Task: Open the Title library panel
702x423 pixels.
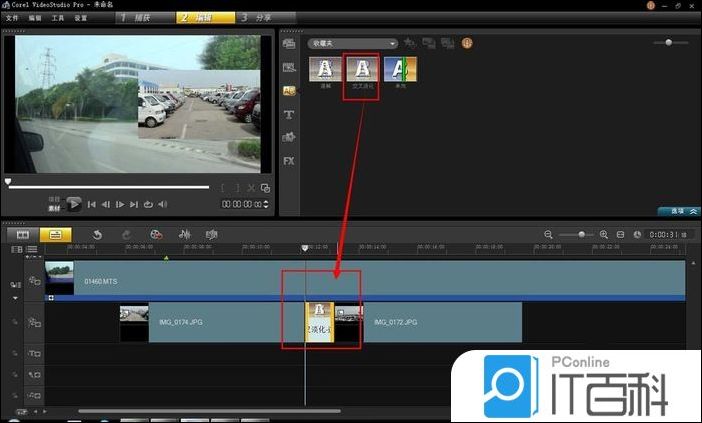Action: (x=289, y=114)
